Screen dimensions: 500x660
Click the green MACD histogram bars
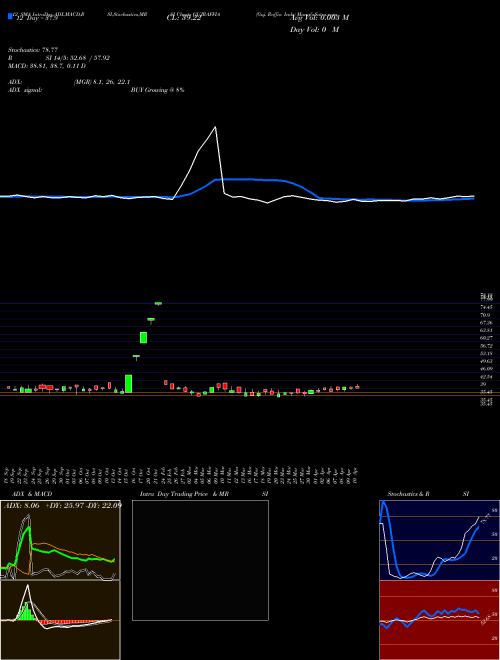click(x=27, y=612)
